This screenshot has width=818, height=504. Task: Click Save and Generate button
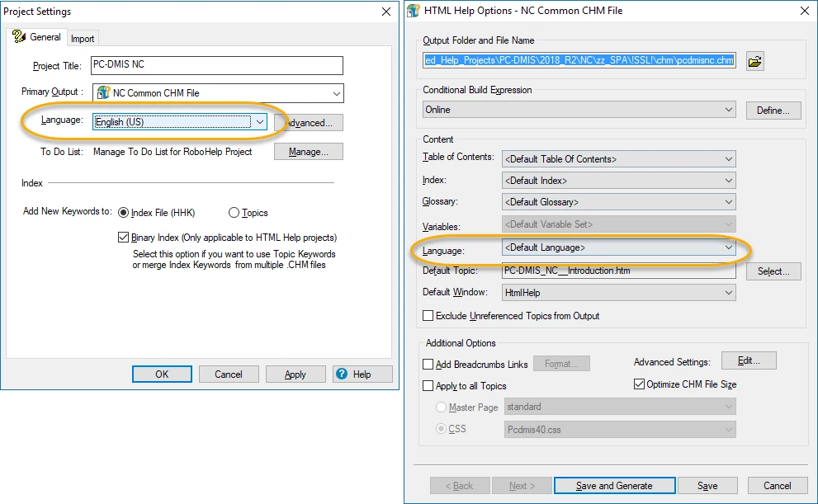pyautogui.click(x=615, y=486)
